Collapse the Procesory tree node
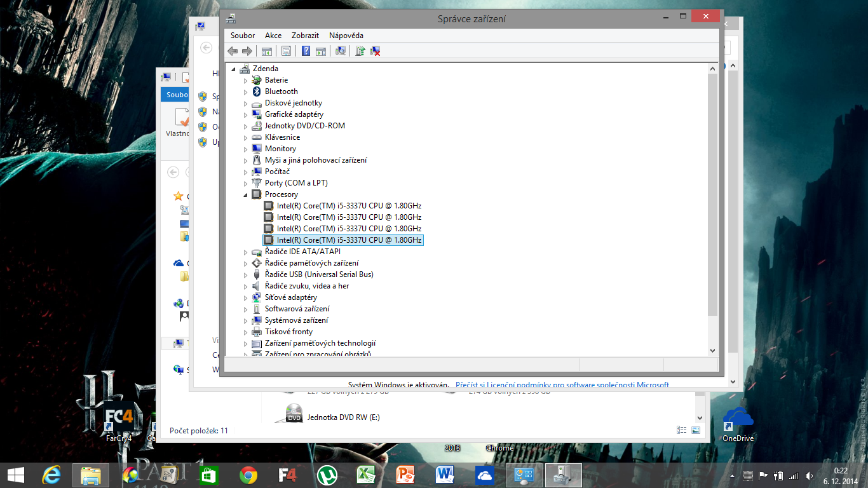 pyautogui.click(x=246, y=194)
